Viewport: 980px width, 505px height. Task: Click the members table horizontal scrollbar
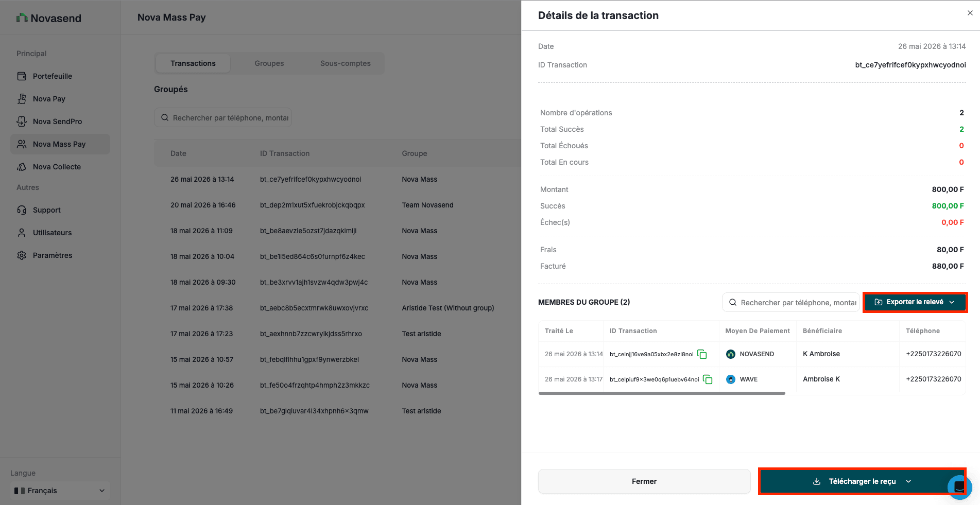pos(662,393)
